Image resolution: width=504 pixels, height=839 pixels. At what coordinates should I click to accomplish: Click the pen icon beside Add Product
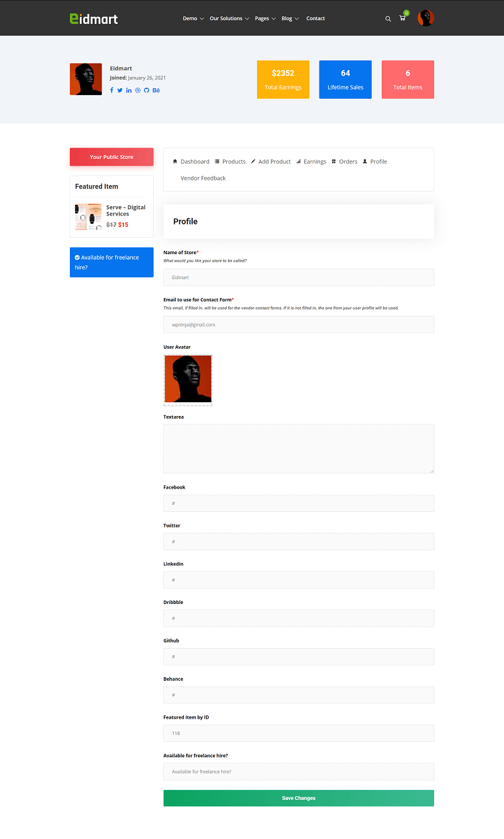coord(253,161)
